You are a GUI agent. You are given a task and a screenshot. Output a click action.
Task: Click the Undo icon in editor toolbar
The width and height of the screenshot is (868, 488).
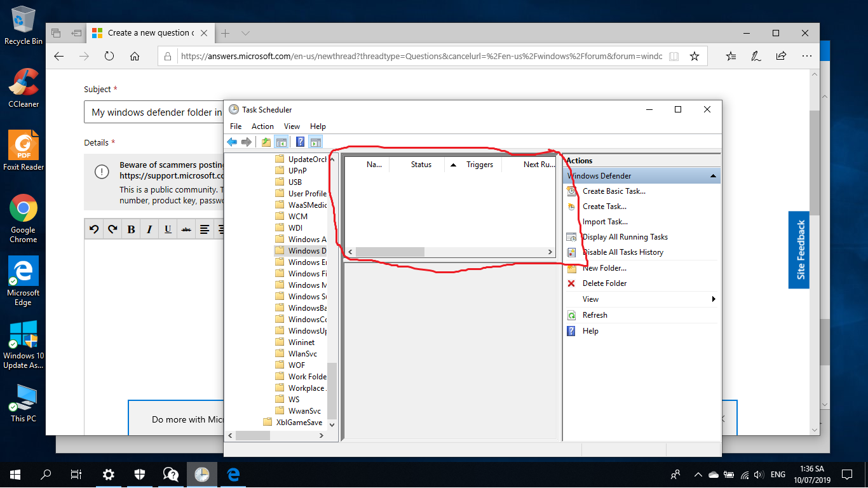coord(95,229)
